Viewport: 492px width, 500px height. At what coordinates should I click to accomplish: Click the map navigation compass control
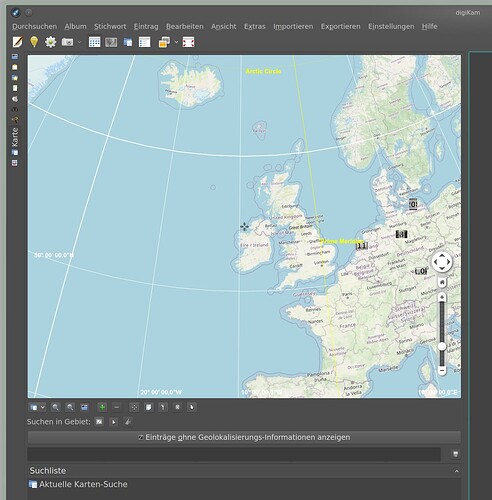[442, 262]
